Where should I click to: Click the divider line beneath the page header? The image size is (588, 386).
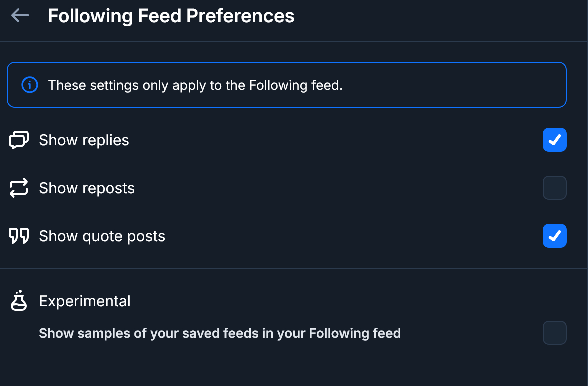[x=294, y=41]
